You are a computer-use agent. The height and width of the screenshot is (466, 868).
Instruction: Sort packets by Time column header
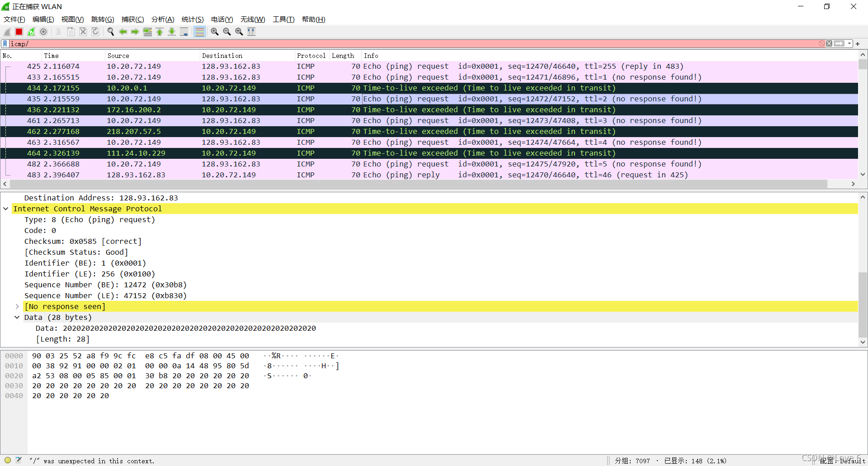point(73,56)
